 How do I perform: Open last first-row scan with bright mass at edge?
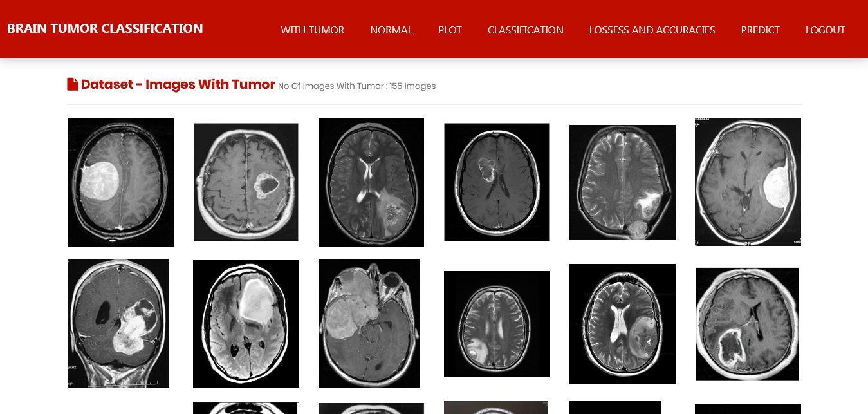click(748, 182)
